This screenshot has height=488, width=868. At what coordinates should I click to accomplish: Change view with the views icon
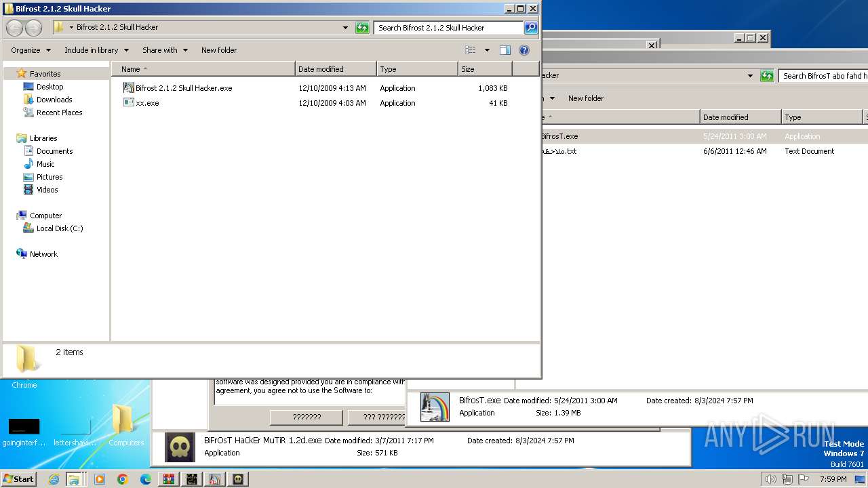click(x=471, y=50)
